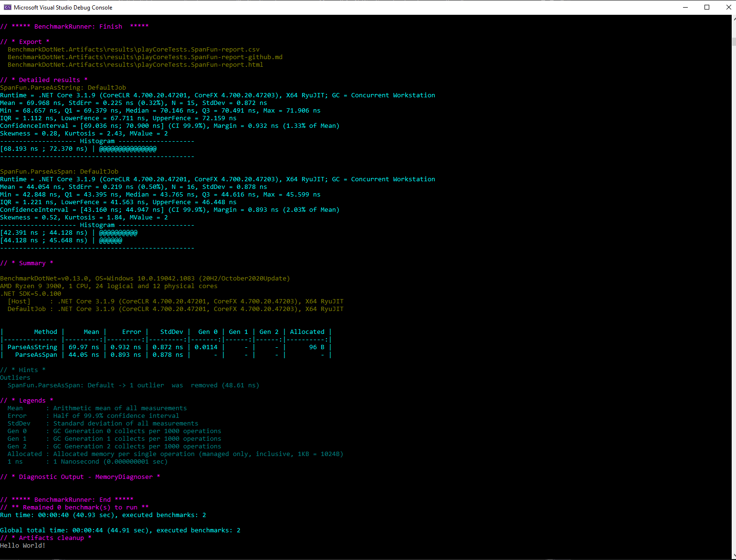Screen dimensions: 736x560
Task: Click the SpanFun-report.html export path
Action: [x=136, y=65]
